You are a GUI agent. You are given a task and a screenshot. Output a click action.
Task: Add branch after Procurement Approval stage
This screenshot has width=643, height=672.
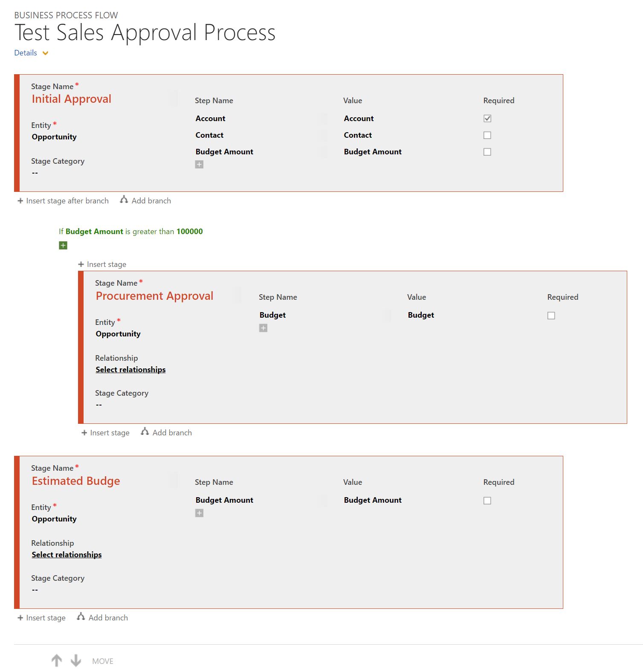[x=166, y=432]
